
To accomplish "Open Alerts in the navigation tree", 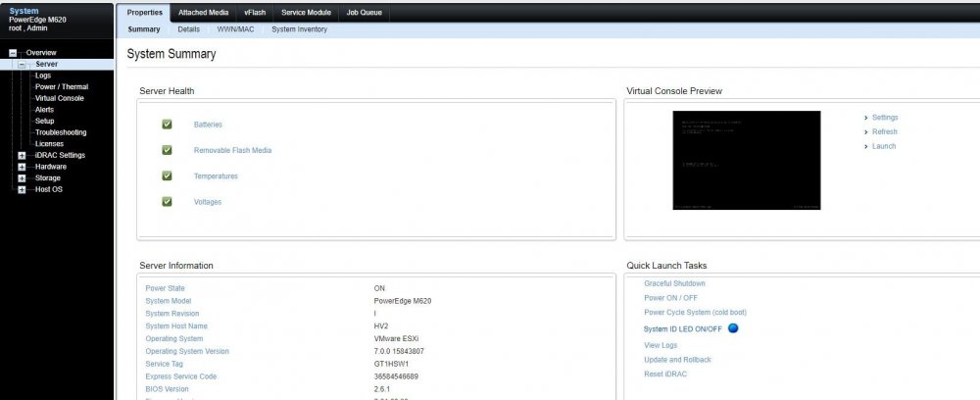I will tap(44, 110).
